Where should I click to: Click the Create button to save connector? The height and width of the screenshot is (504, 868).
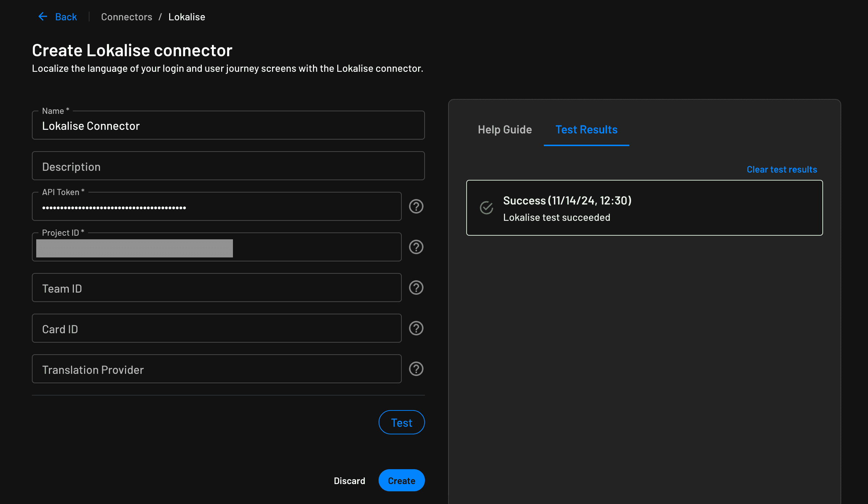pyautogui.click(x=402, y=480)
